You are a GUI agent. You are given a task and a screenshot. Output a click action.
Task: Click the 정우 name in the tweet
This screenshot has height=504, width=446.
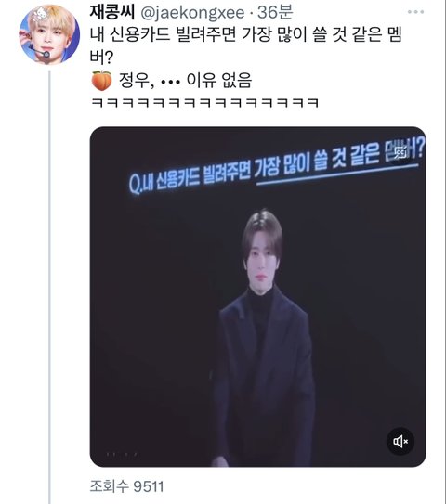point(134,81)
